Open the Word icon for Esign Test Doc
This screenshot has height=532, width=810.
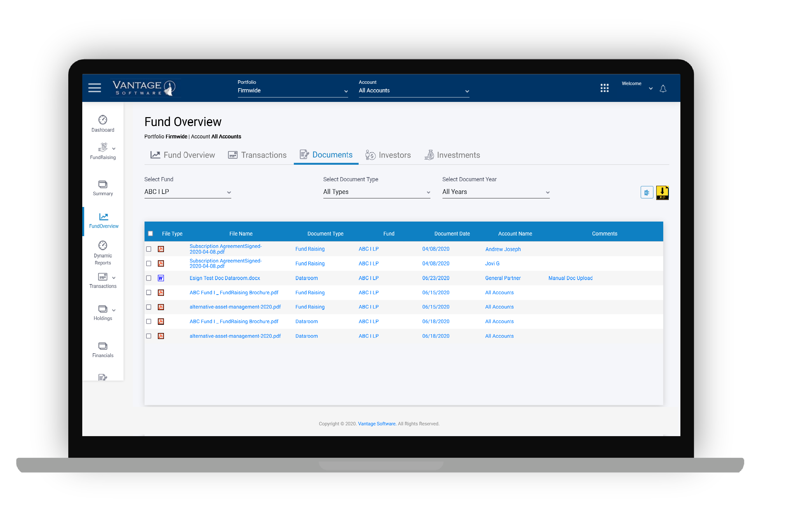coord(161,278)
